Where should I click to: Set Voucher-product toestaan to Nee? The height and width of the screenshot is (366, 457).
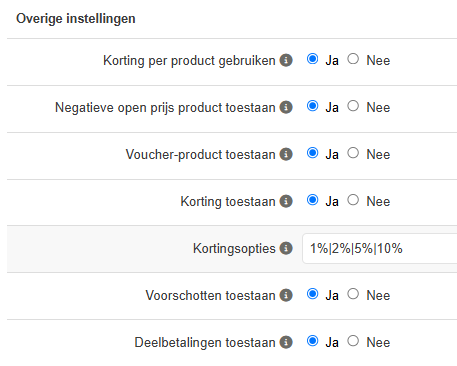353,153
